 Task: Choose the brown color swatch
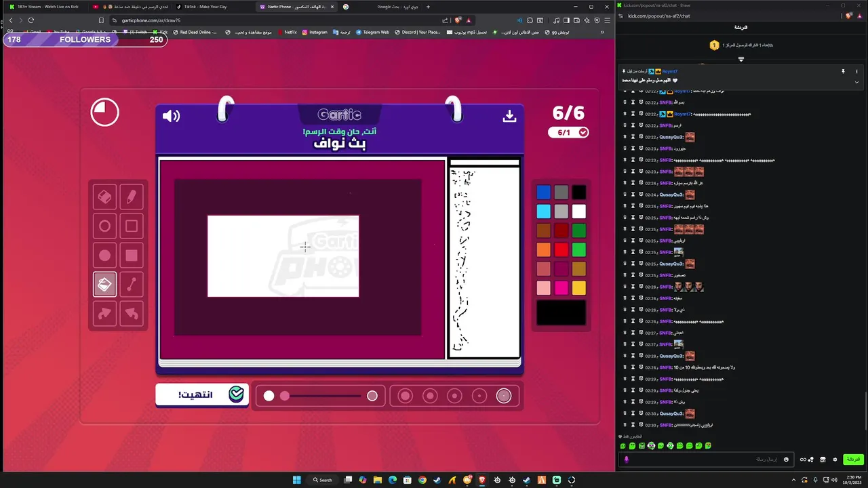543,230
